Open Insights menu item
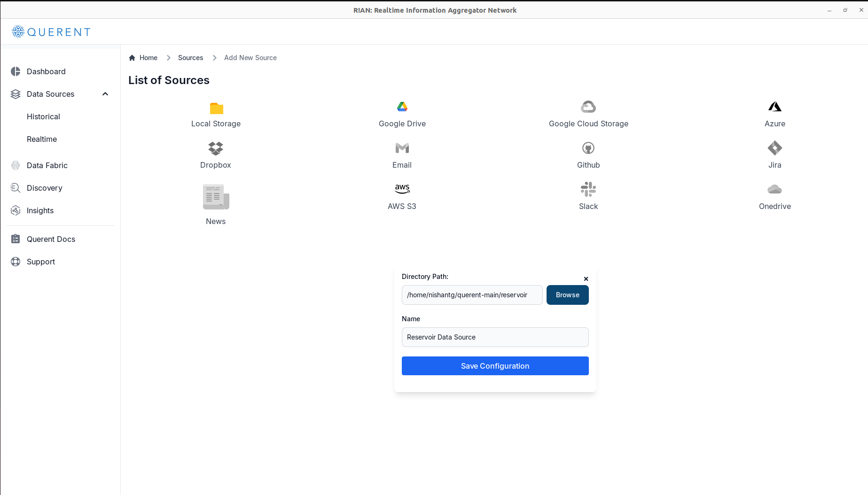This screenshot has height=495, width=868. coord(40,210)
